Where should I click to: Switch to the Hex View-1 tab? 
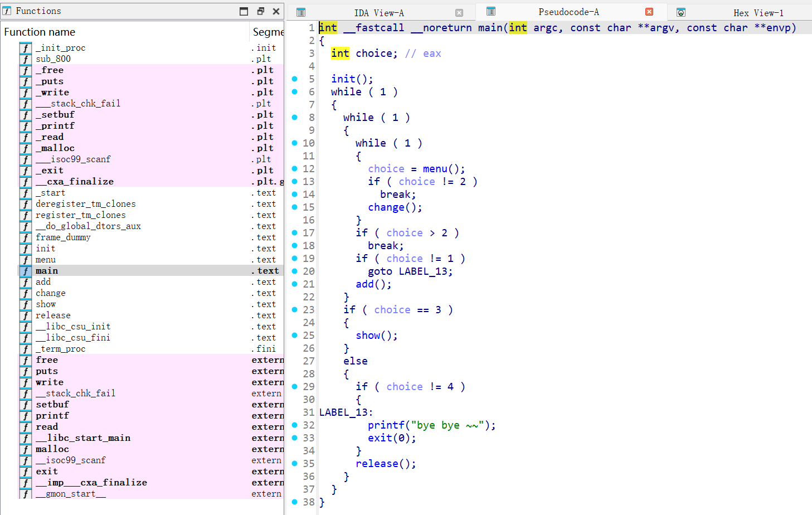(x=758, y=12)
